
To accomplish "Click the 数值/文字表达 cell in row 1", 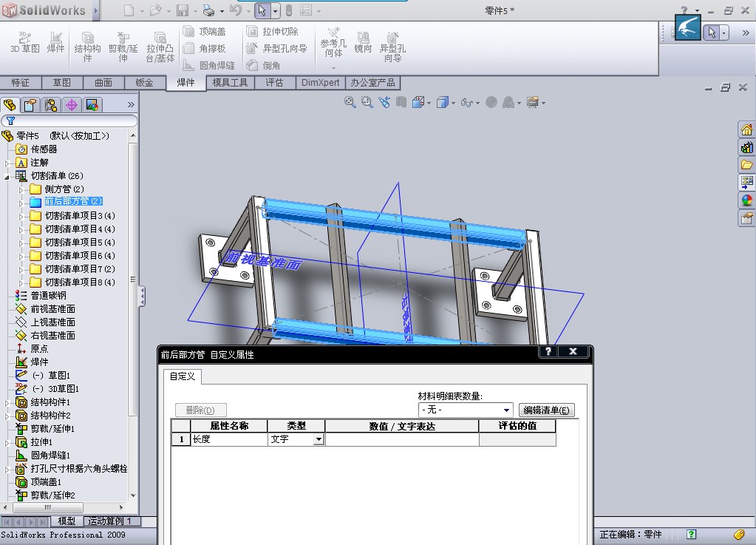I will (402, 439).
